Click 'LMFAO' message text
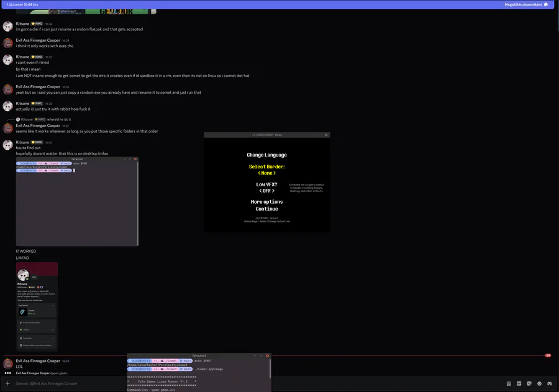 click(22, 258)
